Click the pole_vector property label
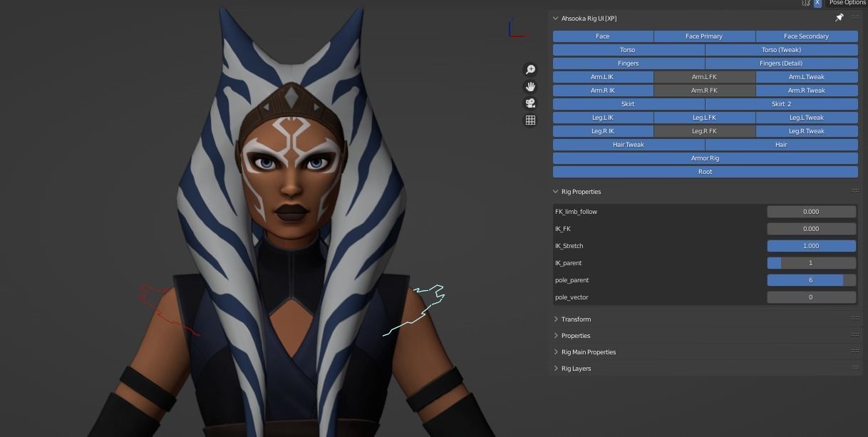Viewport: 868px width, 437px height. click(572, 297)
